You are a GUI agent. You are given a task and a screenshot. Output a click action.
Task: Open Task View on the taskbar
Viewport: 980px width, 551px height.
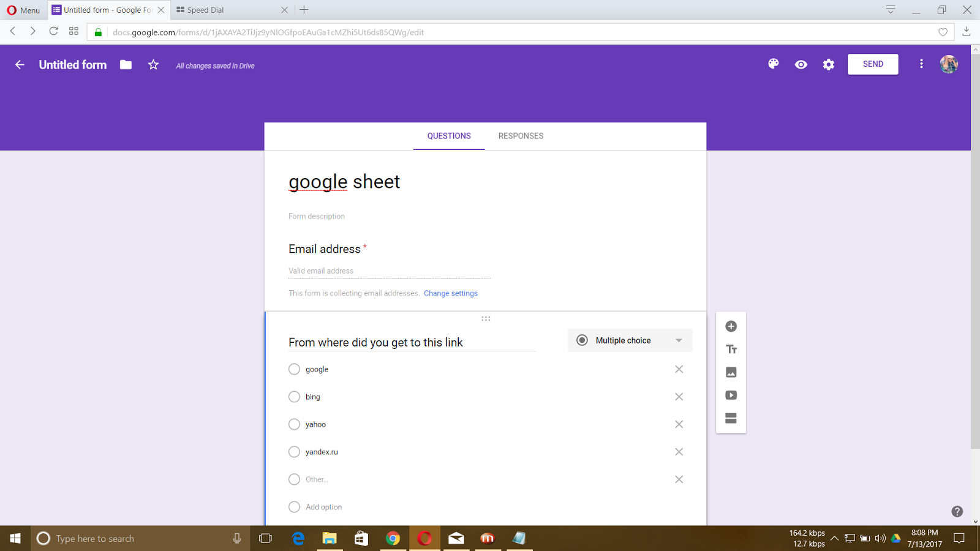click(265, 538)
